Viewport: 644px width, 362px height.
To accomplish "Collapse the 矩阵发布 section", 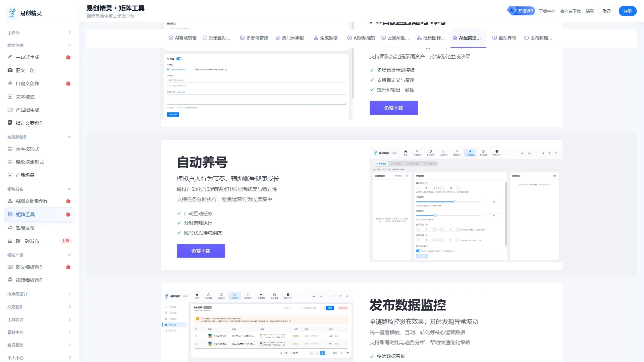I will point(39,189).
